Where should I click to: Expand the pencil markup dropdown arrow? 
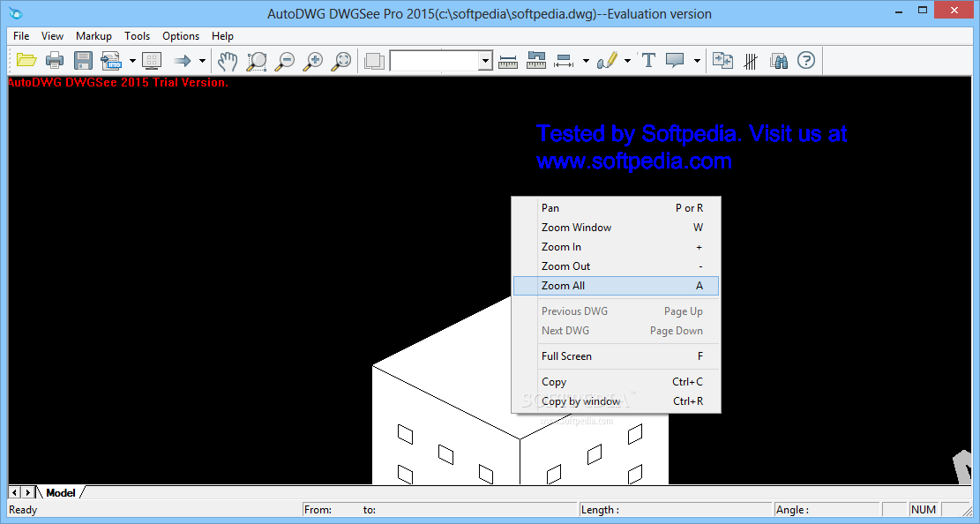pos(627,61)
